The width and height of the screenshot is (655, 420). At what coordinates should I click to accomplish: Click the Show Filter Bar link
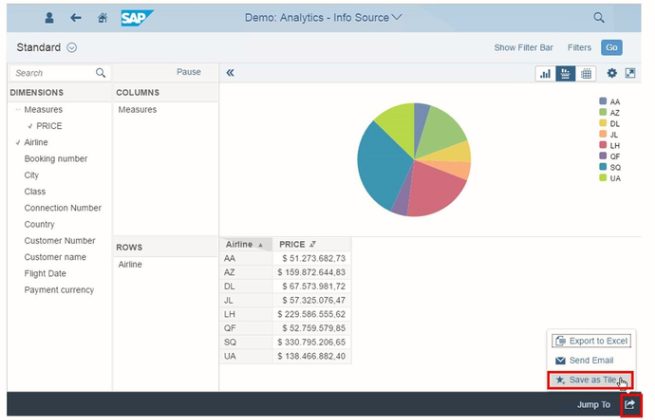[523, 48]
